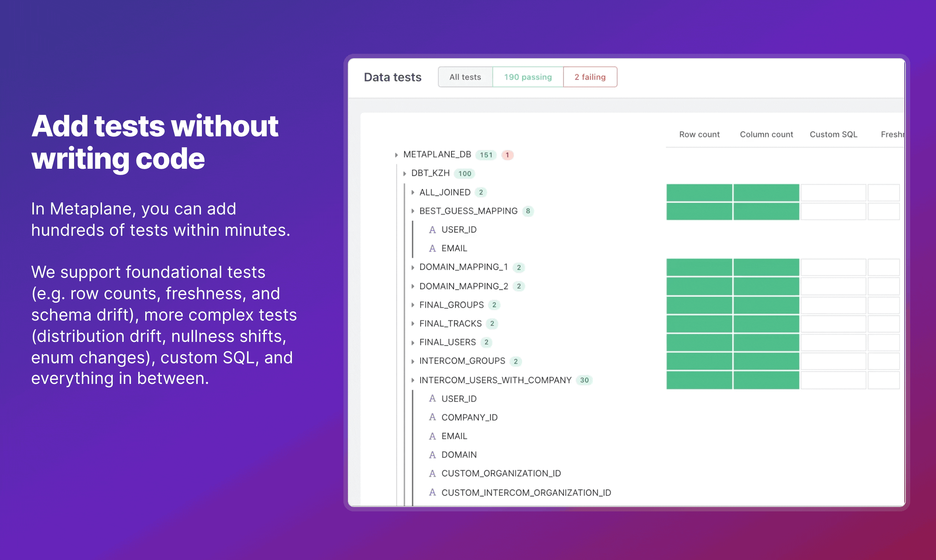Click the 8 badge beside BEST_GUESS_MAPPING
This screenshot has width=936, height=560.
[528, 211]
